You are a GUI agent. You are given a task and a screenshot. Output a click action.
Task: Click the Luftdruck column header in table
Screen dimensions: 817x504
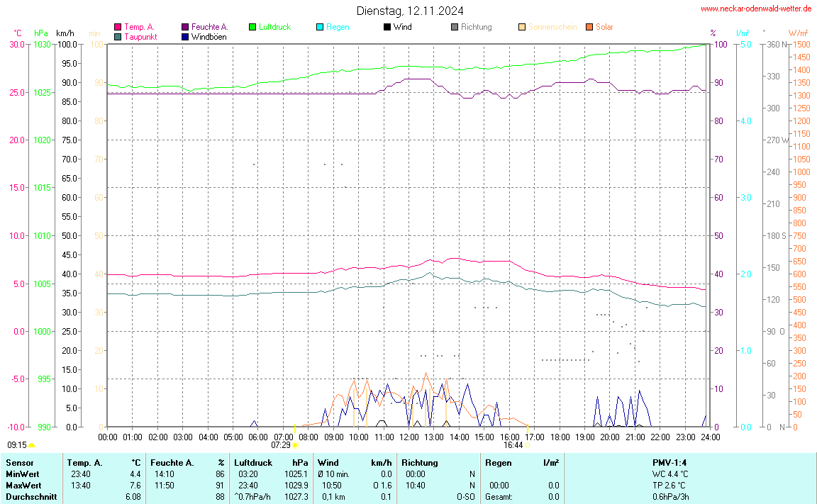(253, 462)
